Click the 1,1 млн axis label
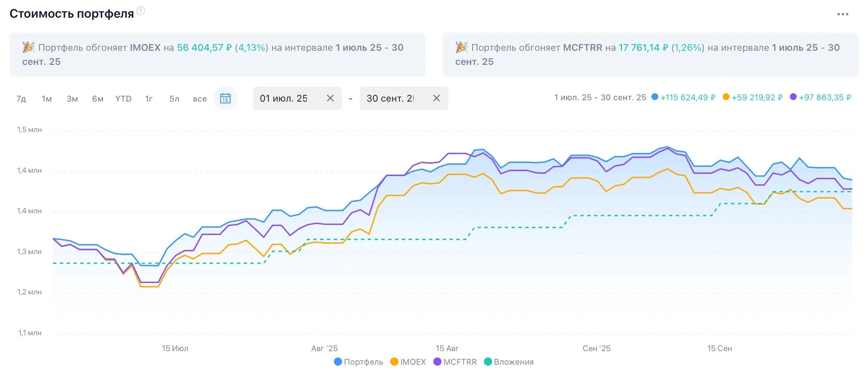This screenshot has height=377, width=868. click(x=30, y=333)
